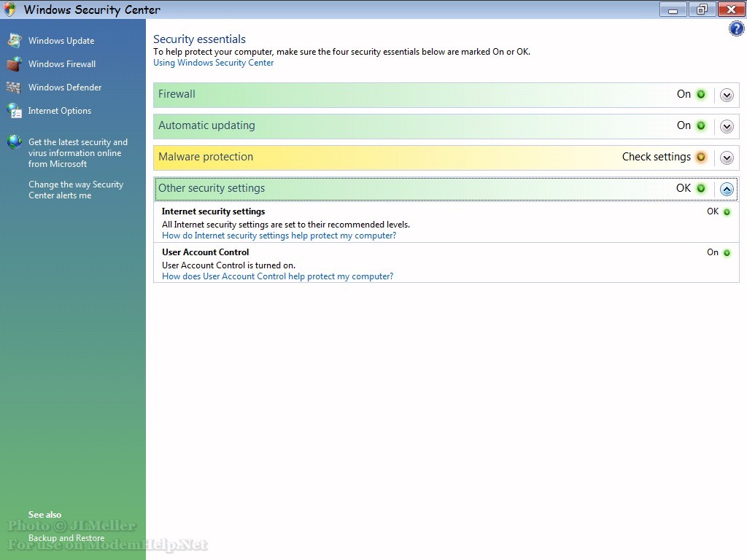Get latest security and virus information online
Image resolution: width=747 pixels, height=560 pixels.
(x=77, y=153)
